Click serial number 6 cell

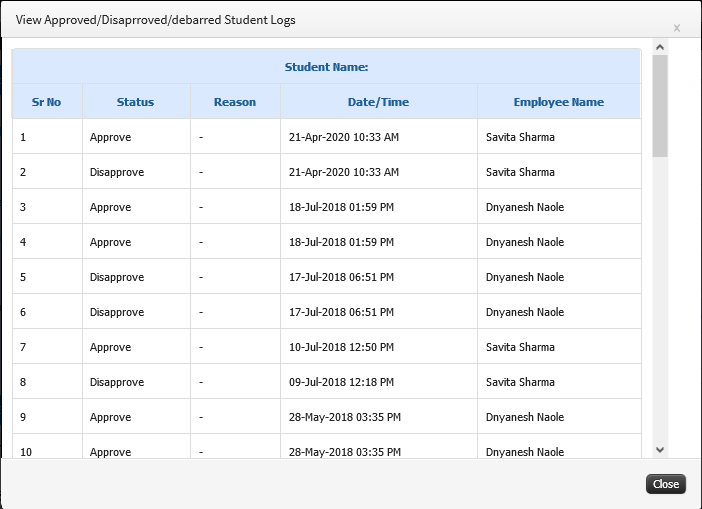(47, 312)
